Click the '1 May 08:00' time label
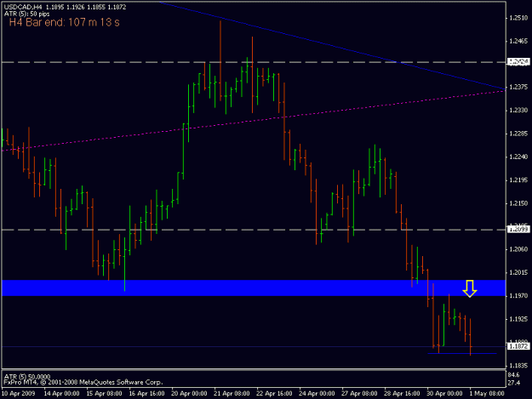Viewport: 532px width, 399px height. 487,393
